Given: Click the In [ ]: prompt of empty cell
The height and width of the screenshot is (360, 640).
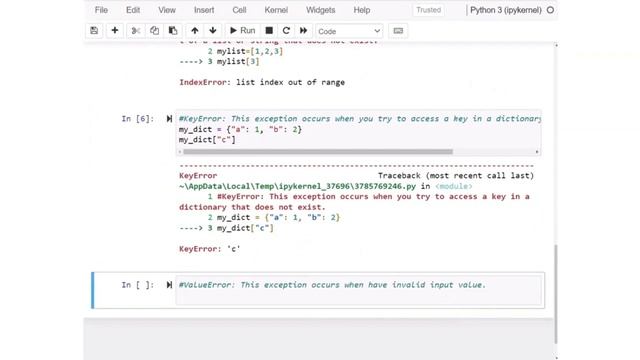Looking at the screenshot, I should click(138, 285).
